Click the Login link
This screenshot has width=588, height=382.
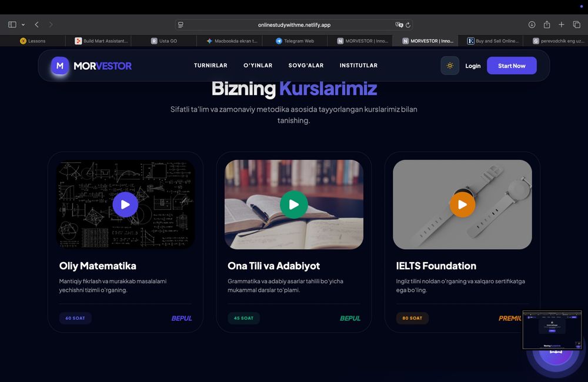(473, 66)
